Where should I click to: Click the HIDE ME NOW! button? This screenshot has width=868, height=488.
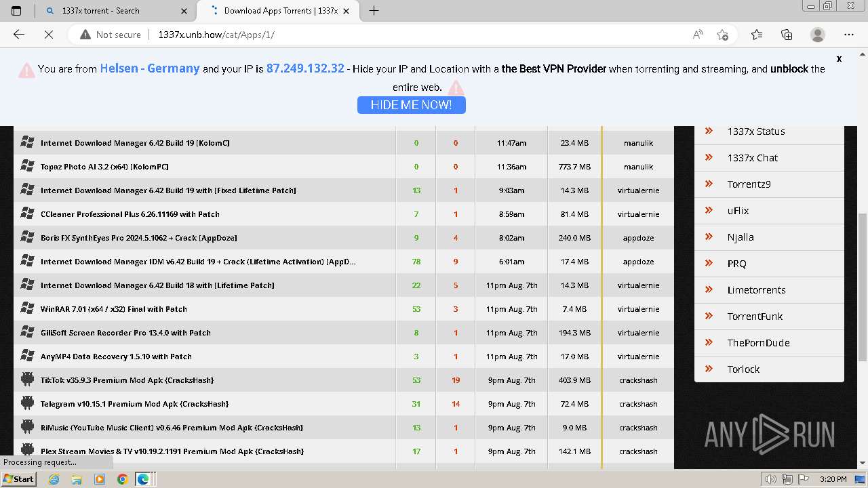click(x=412, y=105)
